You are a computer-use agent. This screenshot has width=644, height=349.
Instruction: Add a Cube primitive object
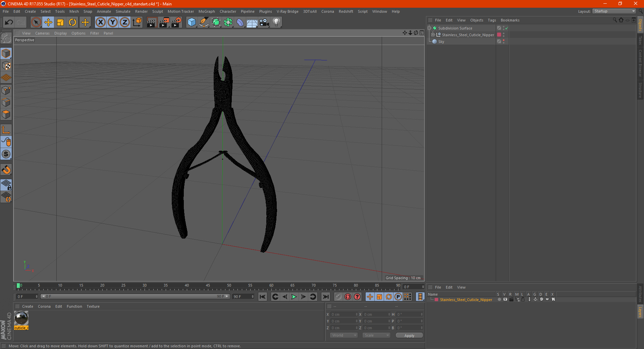[192, 22]
